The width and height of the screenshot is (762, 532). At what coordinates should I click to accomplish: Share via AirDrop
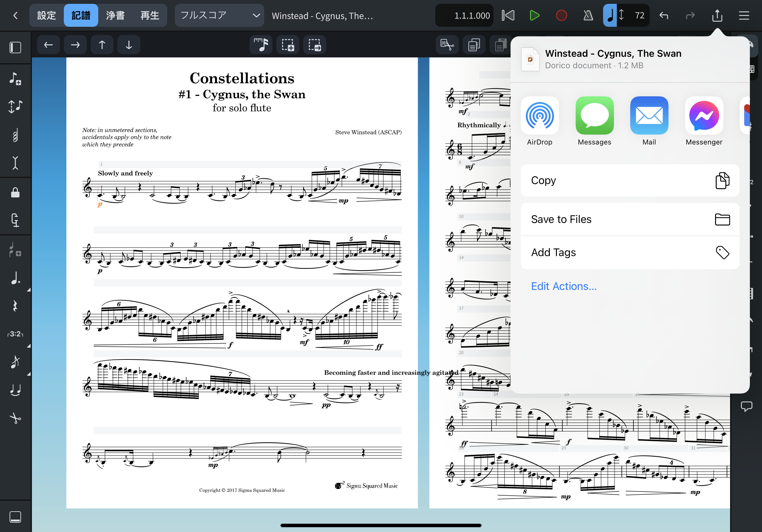pos(540,121)
